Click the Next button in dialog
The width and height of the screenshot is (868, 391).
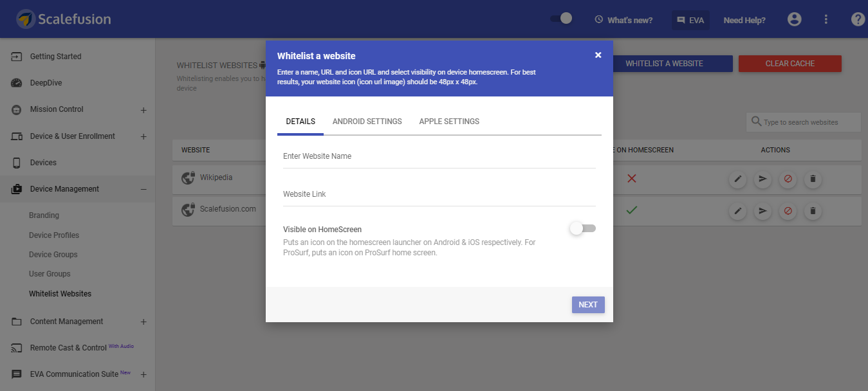(588, 305)
